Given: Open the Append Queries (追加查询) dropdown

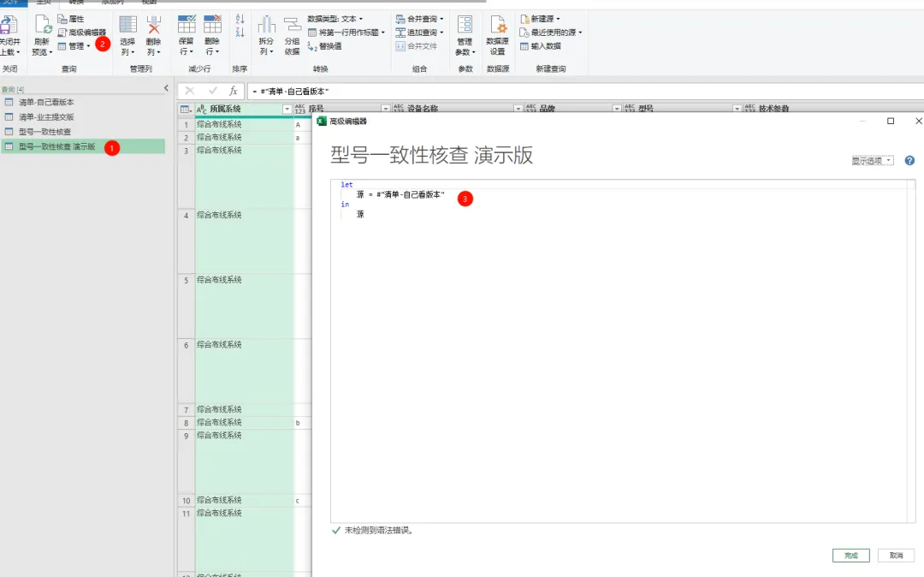Looking at the screenshot, I should click(x=419, y=33).
